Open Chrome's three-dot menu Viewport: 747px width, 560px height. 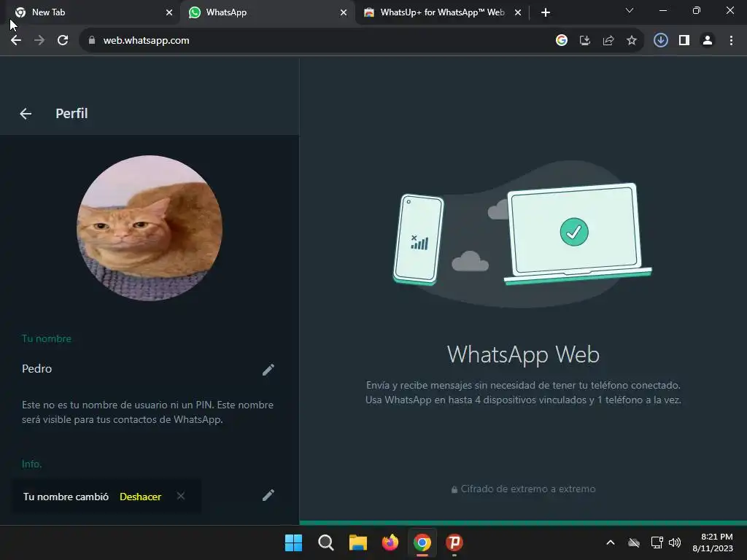pyautogui.click(x=731, y=41)
